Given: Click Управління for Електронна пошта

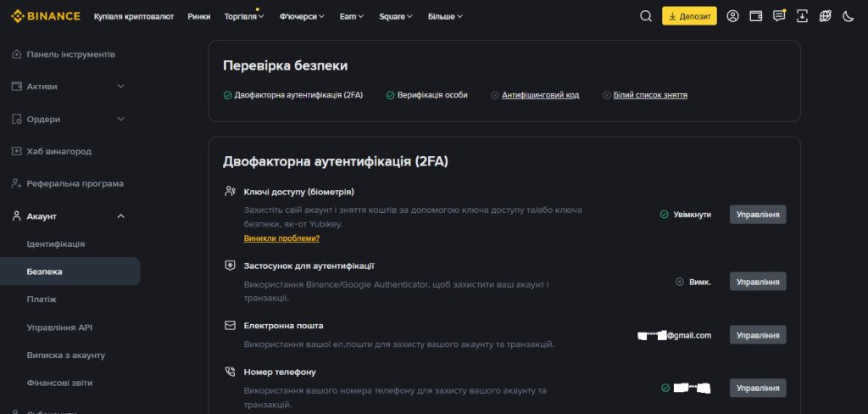Looking at the screenshot, I should point(758,335).
